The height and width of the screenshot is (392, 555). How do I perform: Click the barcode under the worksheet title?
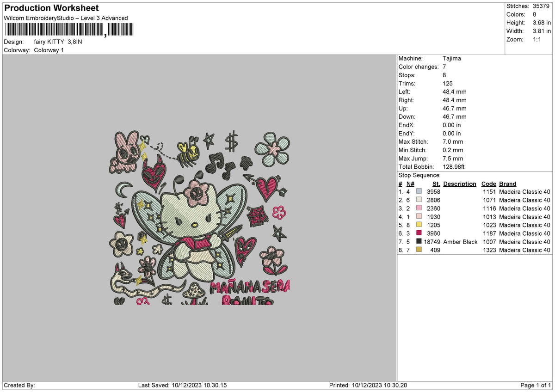[68, 31]
